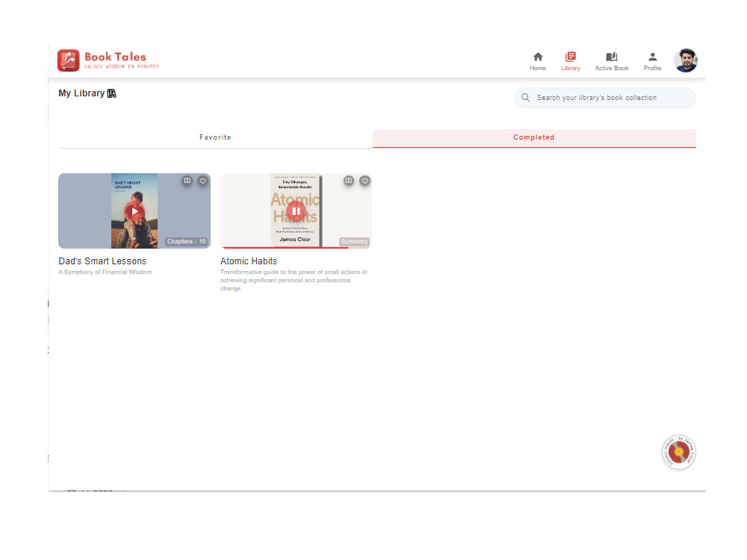Open Dad's Smart Lessons cover thumbnail
Screen dimensions: 747x560
pyautogui.click(x=134, y=211)
